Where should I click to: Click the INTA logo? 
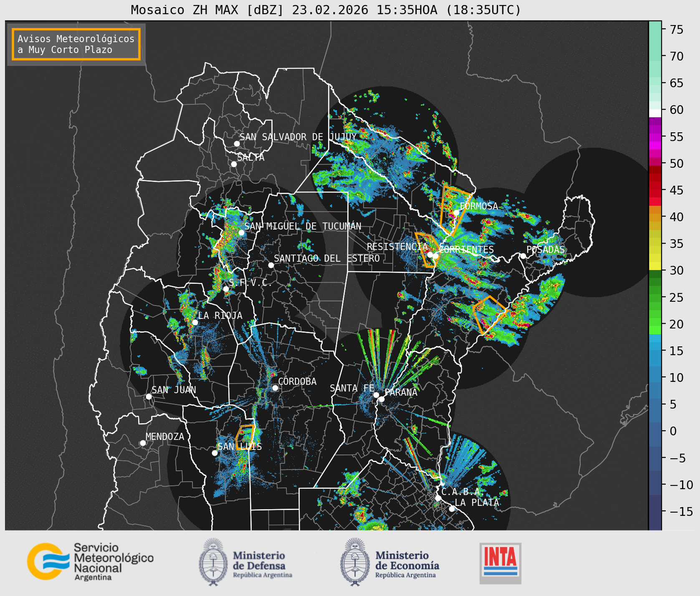pyautogui.click(x=500, y=563)
